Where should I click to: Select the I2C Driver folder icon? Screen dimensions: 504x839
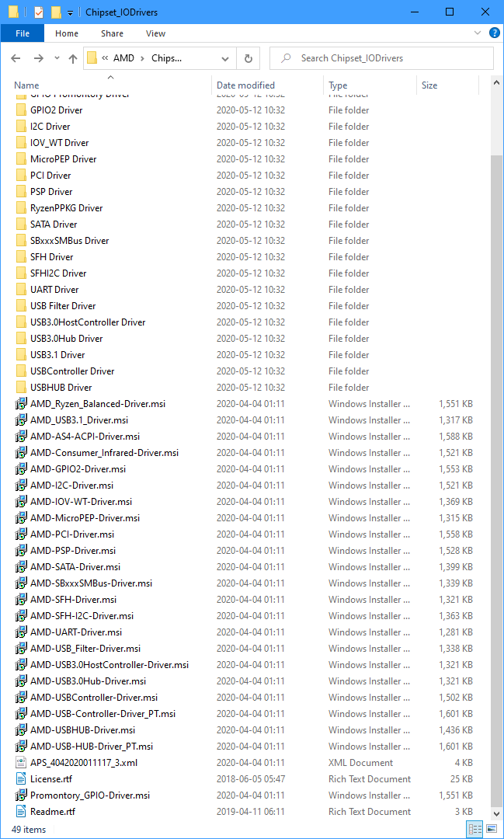pyautogui.click(x=21, y=127)
